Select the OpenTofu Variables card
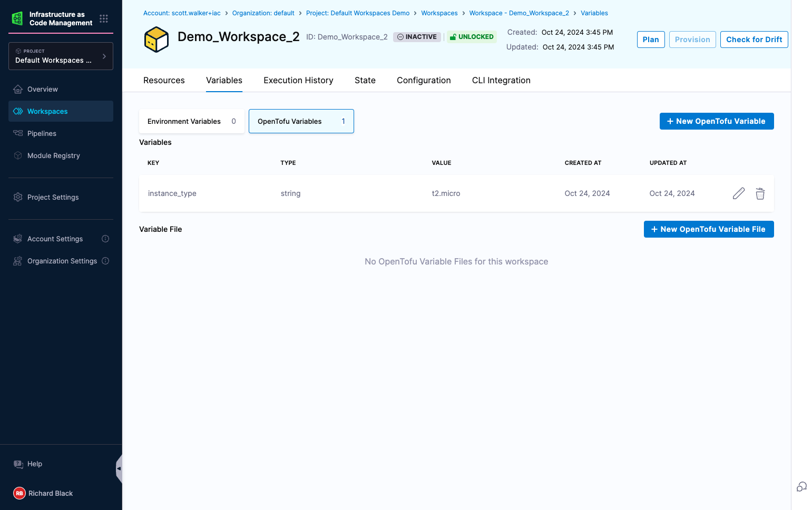The width and height of the screenshot is (812, 510). click(x=301, y=121)
